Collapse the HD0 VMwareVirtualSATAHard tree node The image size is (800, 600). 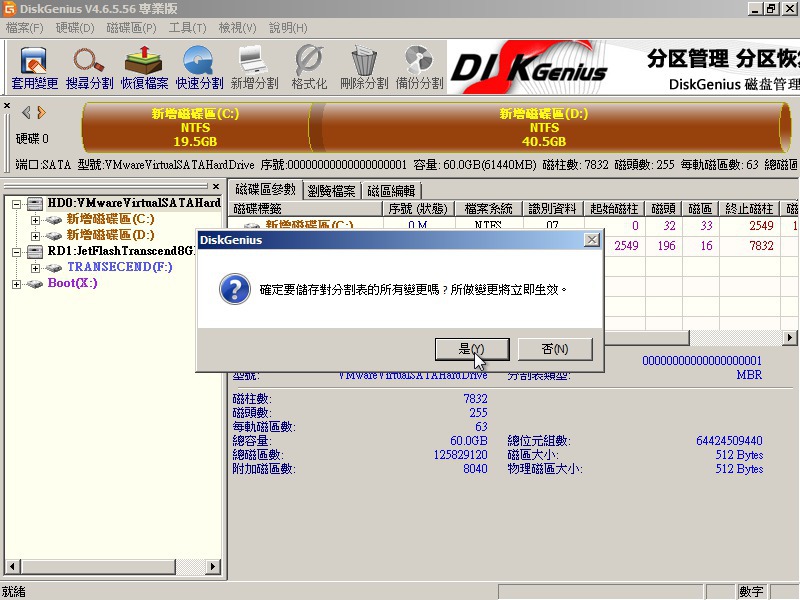[17, 203]
